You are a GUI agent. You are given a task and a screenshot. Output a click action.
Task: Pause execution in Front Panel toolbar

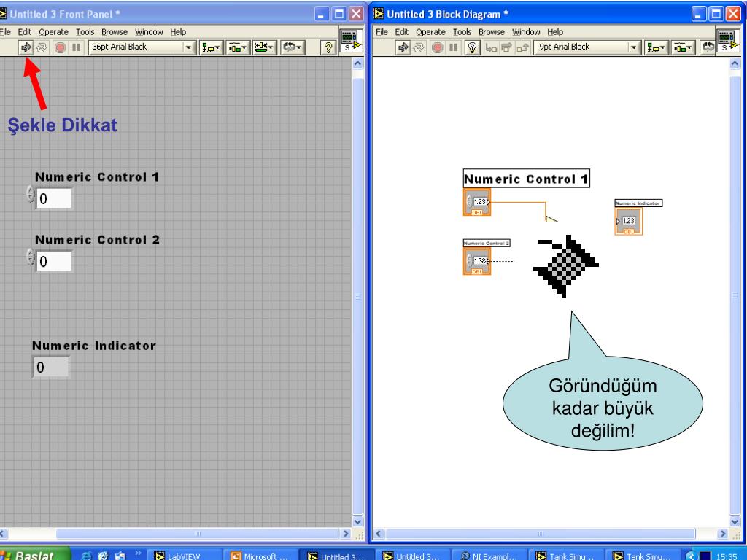point(76,47)
